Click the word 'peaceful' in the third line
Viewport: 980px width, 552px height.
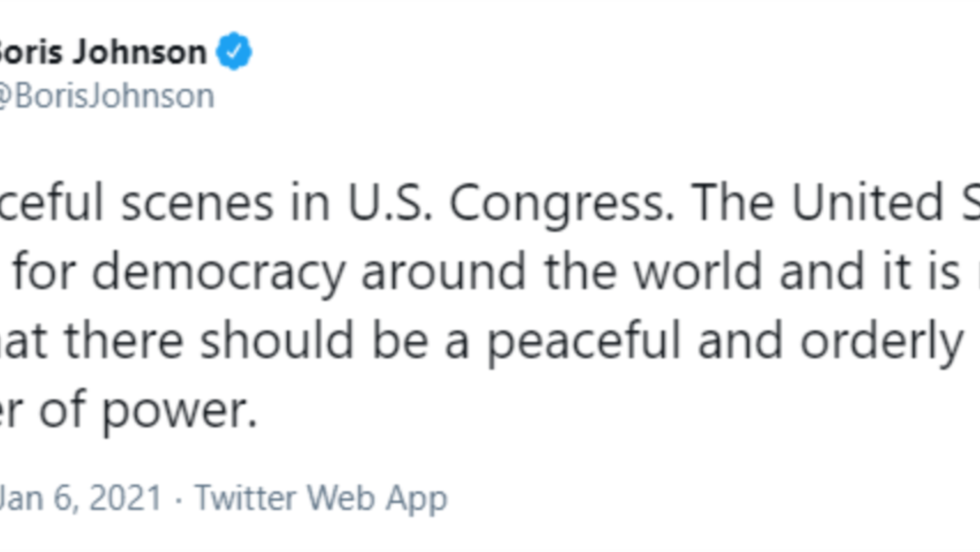pos(583,342)
